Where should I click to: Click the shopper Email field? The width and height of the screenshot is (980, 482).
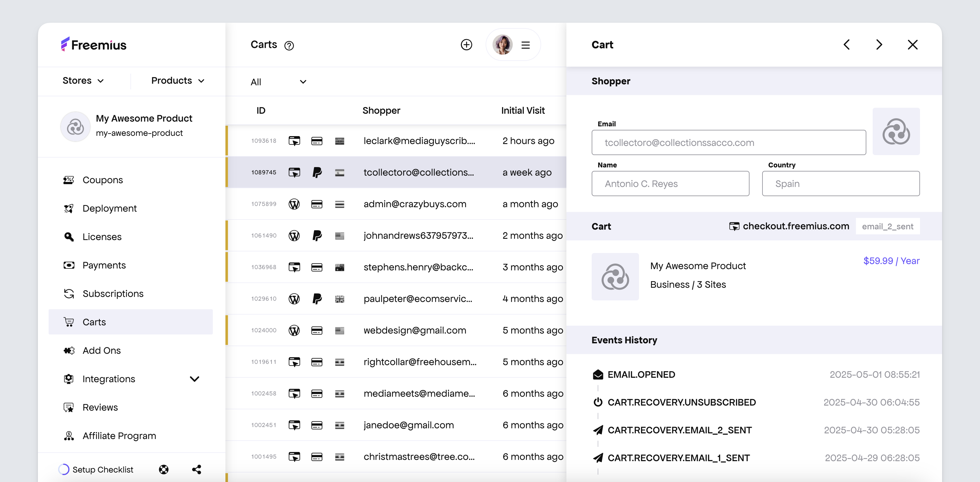point(729,142)
